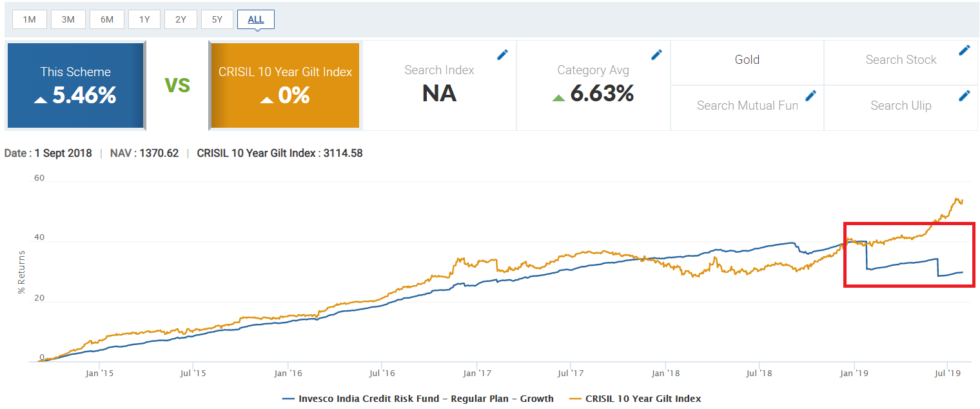Open the Search Index edit pencil icon
980x409 pixels.
[503, 54]
